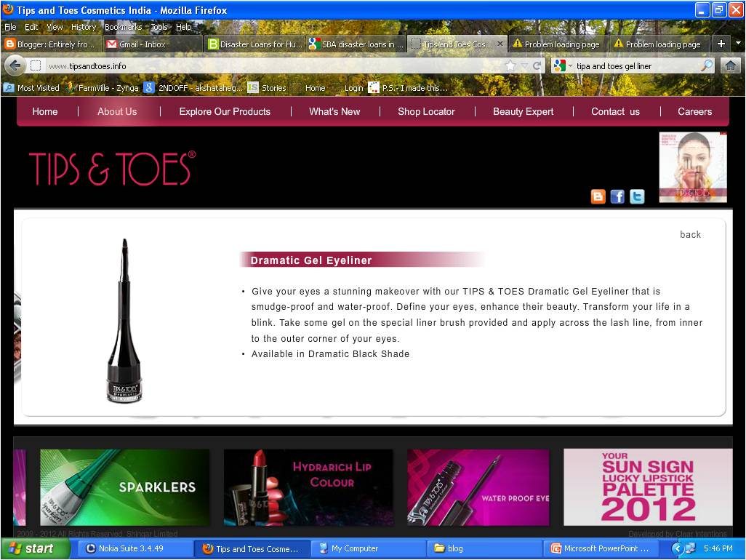Open the History menu

84,27
